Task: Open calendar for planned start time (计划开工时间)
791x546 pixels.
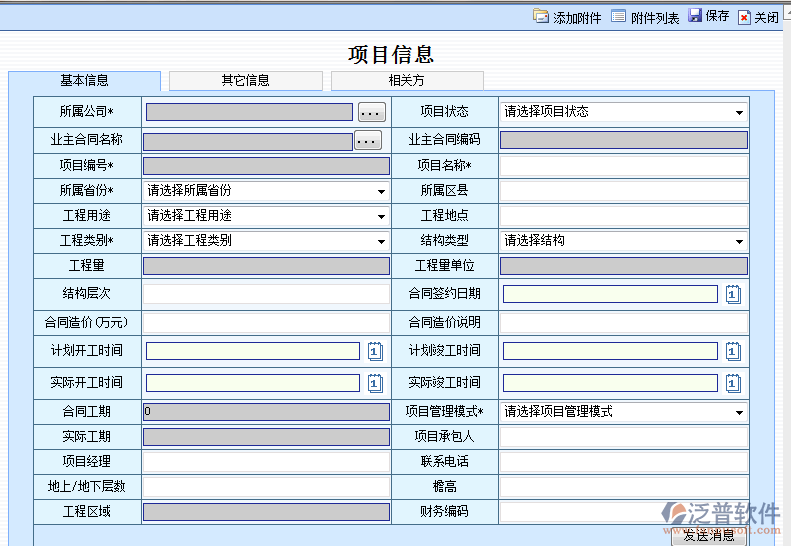Action: (x=375, y=351)
